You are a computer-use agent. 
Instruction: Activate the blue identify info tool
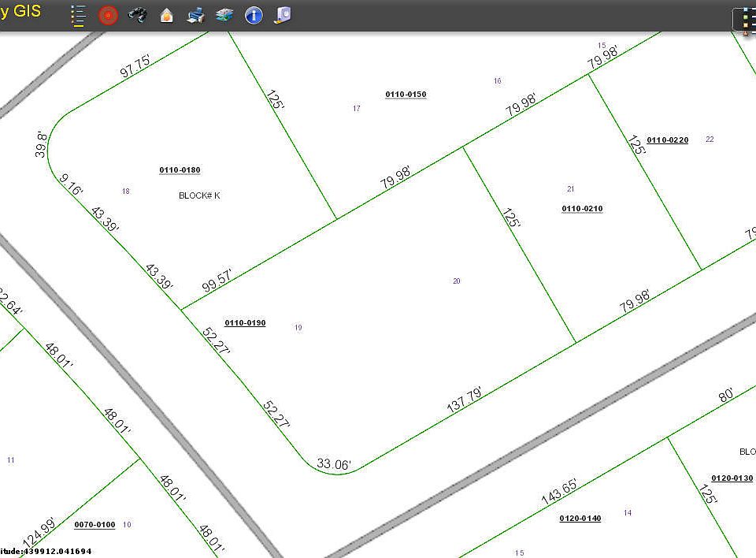254,16
